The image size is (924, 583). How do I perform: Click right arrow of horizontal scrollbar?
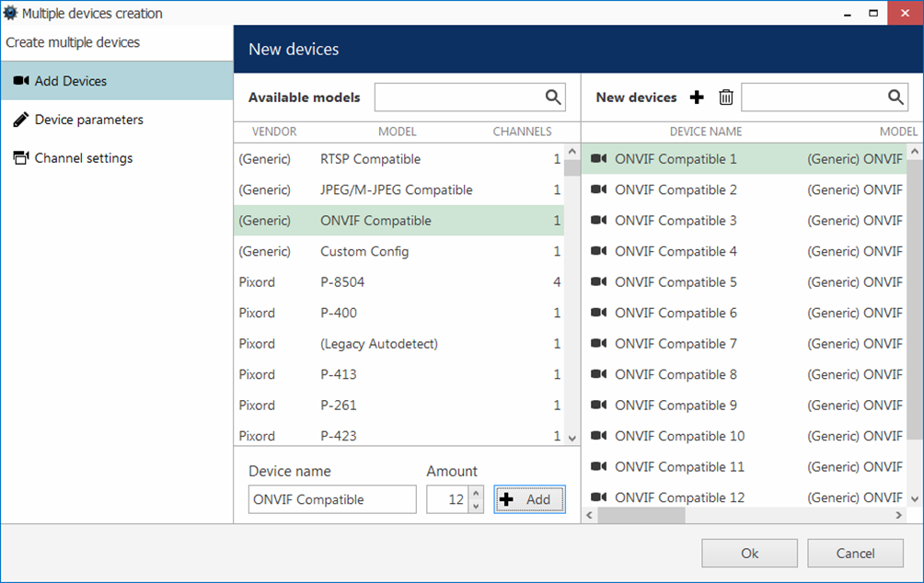coord(899,516)
